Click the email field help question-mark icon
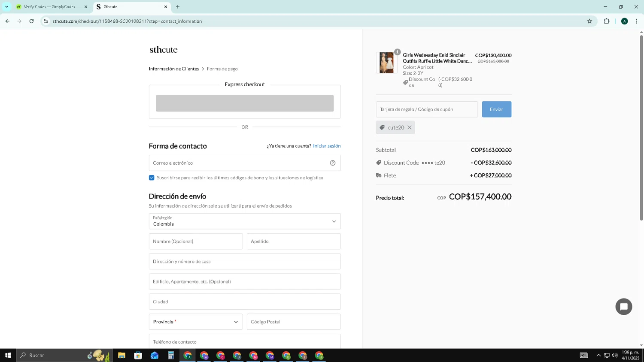 click(333, 163)
